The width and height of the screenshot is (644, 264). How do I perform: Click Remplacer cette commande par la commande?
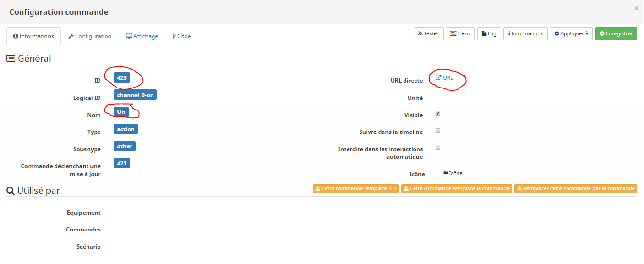click(576, 188)
